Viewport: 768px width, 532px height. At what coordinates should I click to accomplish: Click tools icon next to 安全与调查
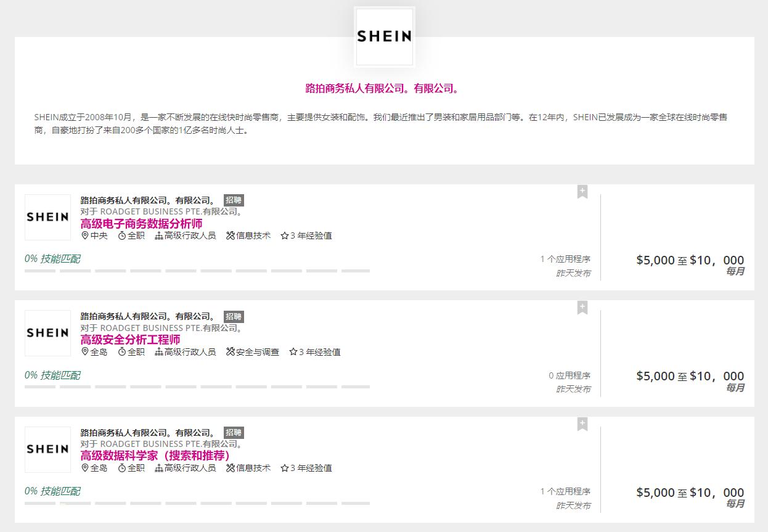coord(231,352)
